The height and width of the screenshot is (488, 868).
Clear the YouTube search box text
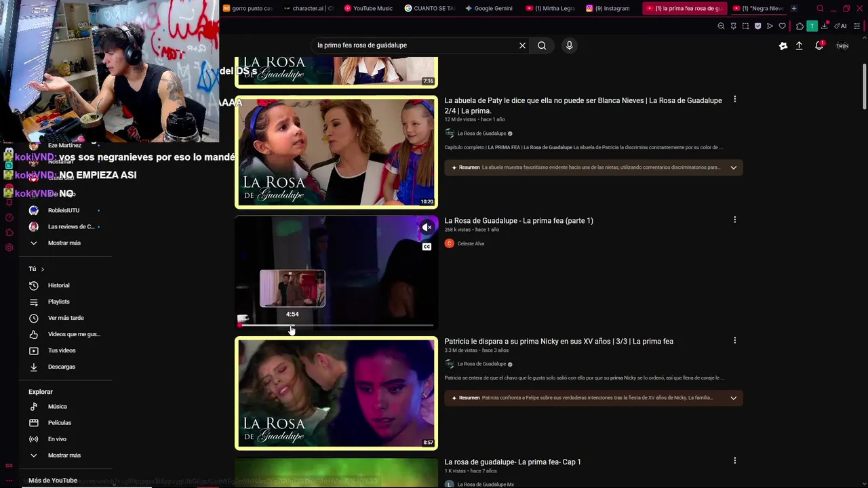pos(522,45)
